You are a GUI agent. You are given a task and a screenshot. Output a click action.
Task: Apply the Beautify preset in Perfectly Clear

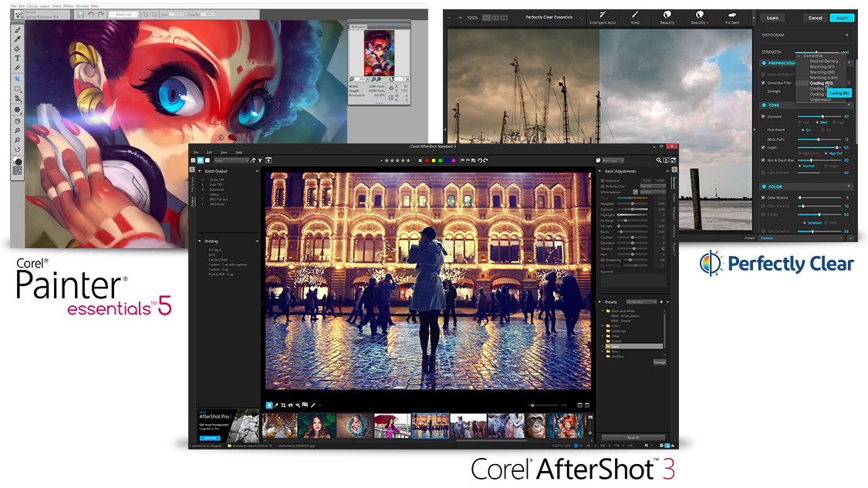[667, 18]
